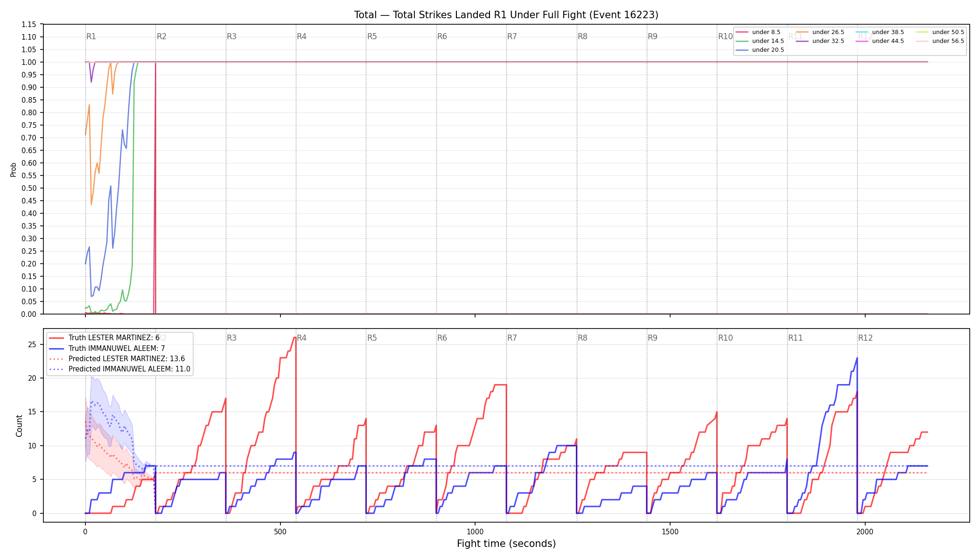Select 'Predicted LESTER MARTINEZ: 13.6' legend entry

pyautogui.click(x=117, y=359)
